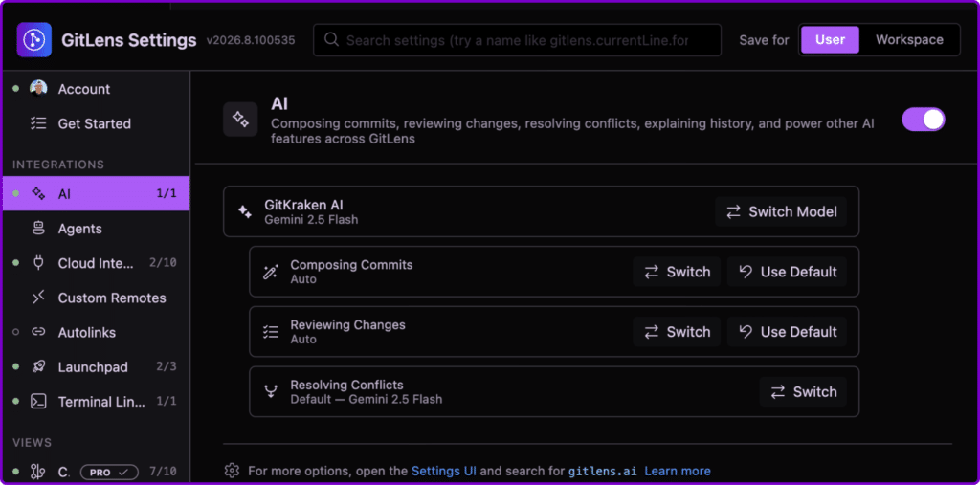Select AI in the sidebar
This screenshot has width=980, height=485.
97,194
